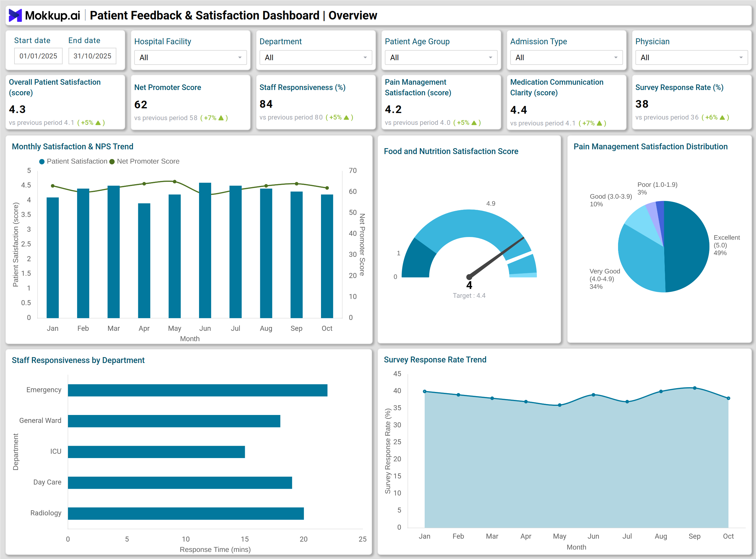The height and width of the screenshot is (559, 756).
Task: Click the Mokkup.ai logo icon
Action: click(15, 15)
